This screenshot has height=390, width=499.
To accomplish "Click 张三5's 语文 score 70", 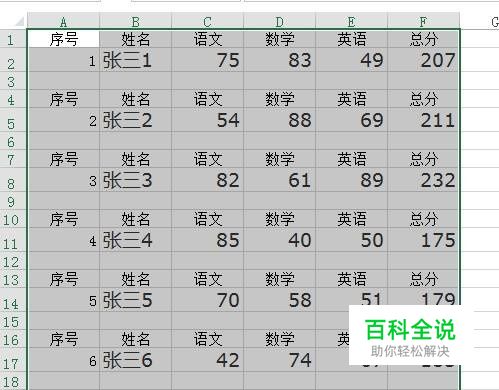I will click(x=207, y=300).
